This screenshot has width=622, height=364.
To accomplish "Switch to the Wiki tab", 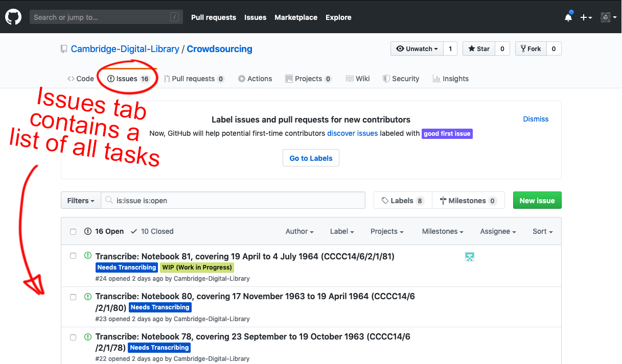I will coord(358,79).
